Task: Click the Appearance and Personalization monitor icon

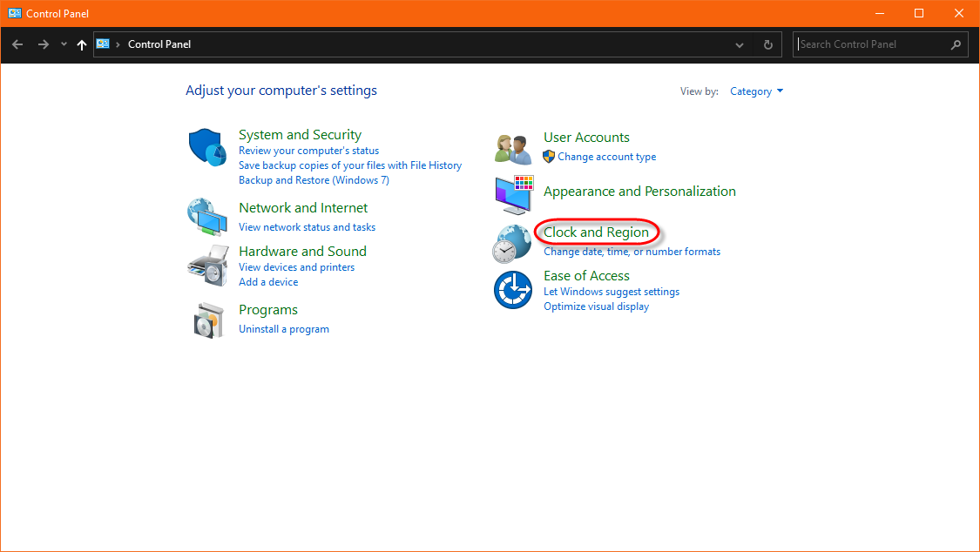Action: pyautogui.click(x=514, y=195)
